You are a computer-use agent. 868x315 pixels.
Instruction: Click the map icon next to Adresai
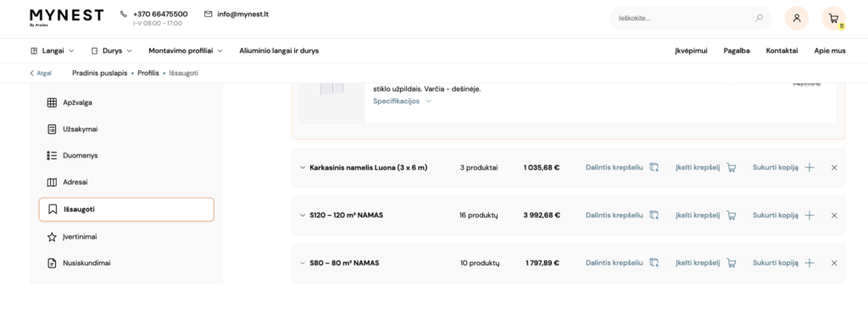tap(52, 182)
